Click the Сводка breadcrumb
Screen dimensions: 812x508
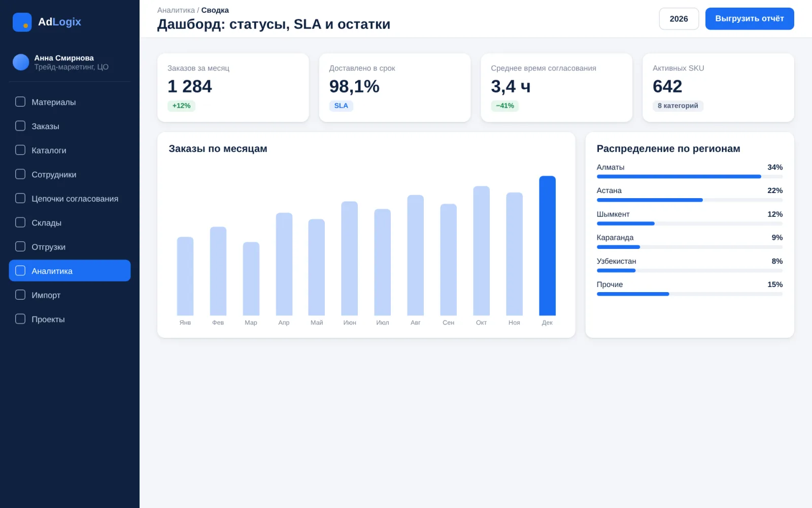click(215, 10)
